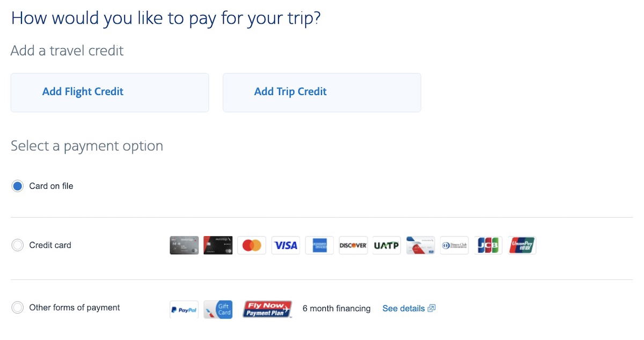The height and width of the screenshot is (340, 644).
Task: Select the UATP payment icon
Action: click(x=386, y=245)
